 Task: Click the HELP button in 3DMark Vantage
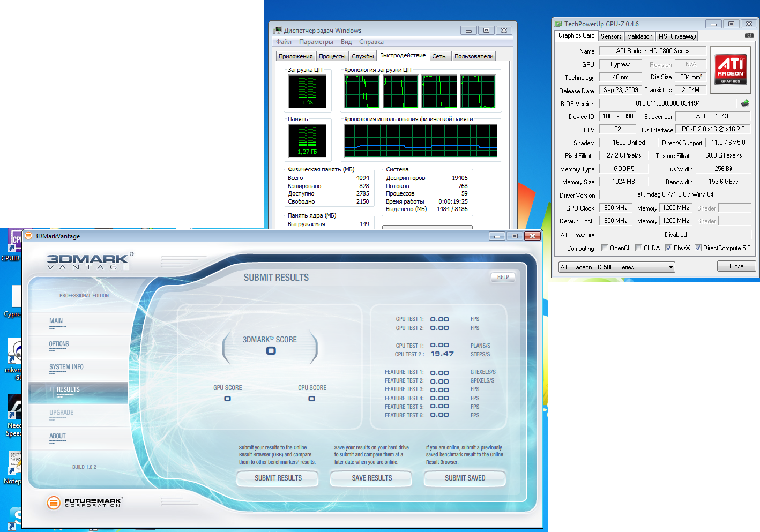click(503, 277)
